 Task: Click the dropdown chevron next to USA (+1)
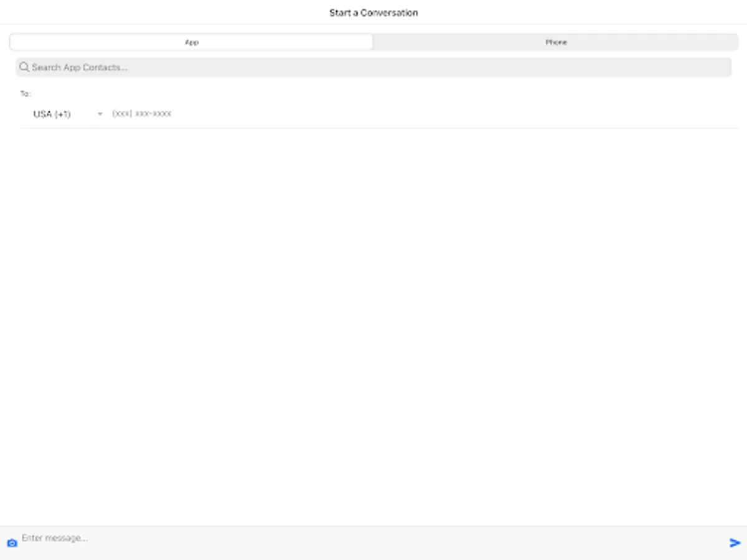point(100,114)
